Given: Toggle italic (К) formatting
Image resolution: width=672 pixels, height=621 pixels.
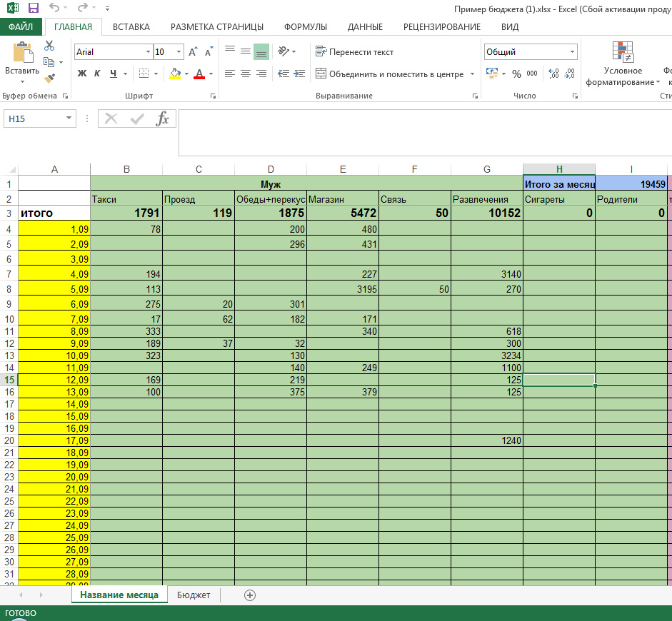Looking at the screenshot, I should coord(97,74).
